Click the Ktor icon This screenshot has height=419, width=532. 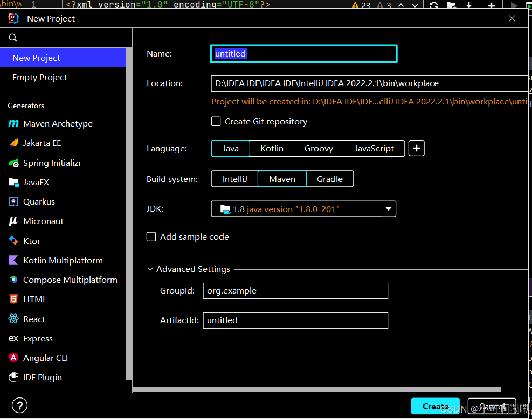coord(13,241)
